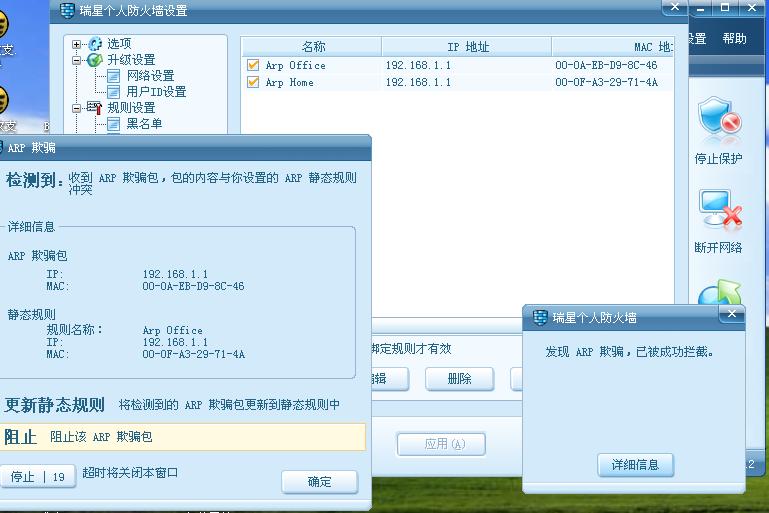Click MAC 00-0F-A3-29-71-4A in rule list

tap(606, 82)
